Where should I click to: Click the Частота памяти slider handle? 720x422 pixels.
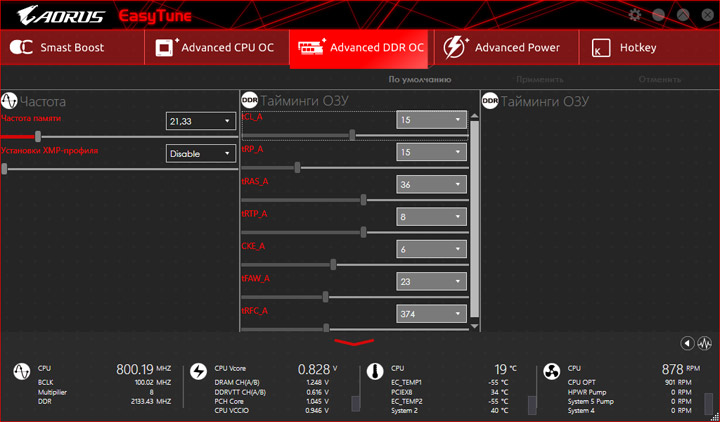[38, 136]
